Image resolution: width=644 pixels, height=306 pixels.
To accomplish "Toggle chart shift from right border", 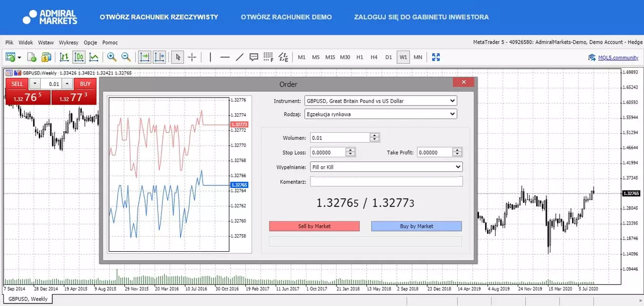I will [x=159, y=57].
